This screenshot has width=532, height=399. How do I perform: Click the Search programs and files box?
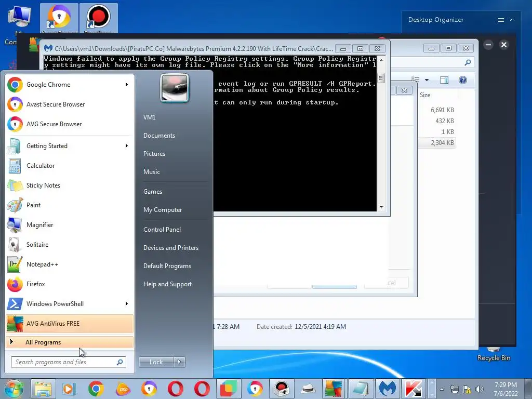69,362
